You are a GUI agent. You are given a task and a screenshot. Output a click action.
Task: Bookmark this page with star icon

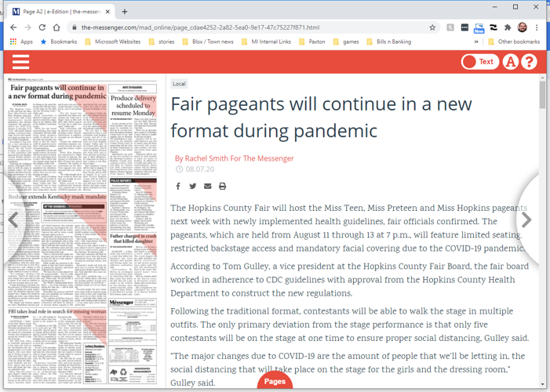(x=432, y=27)
